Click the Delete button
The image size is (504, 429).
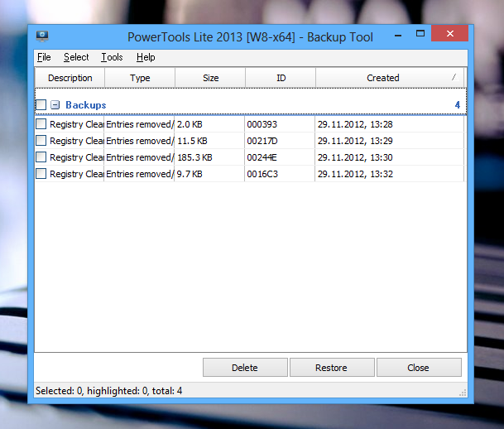pyautogui.click(x=245, y=367)
